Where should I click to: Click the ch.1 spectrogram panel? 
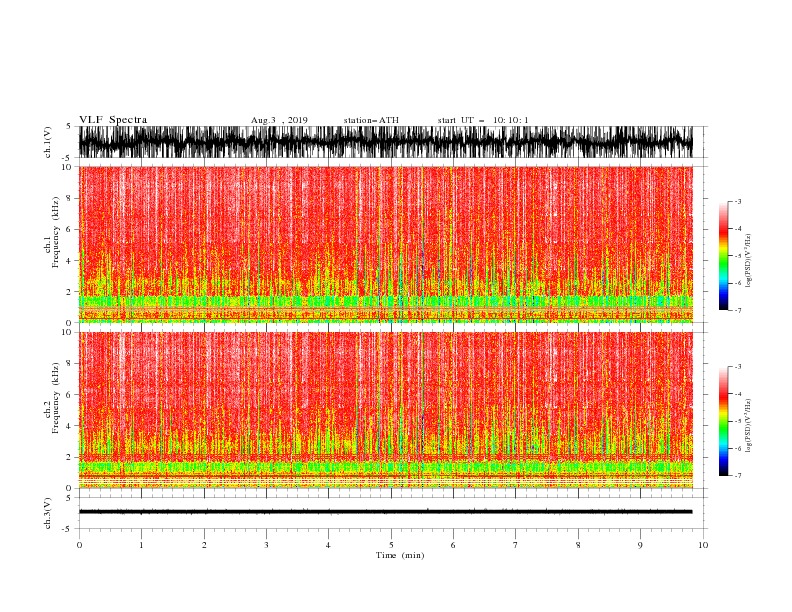(386, 244)
